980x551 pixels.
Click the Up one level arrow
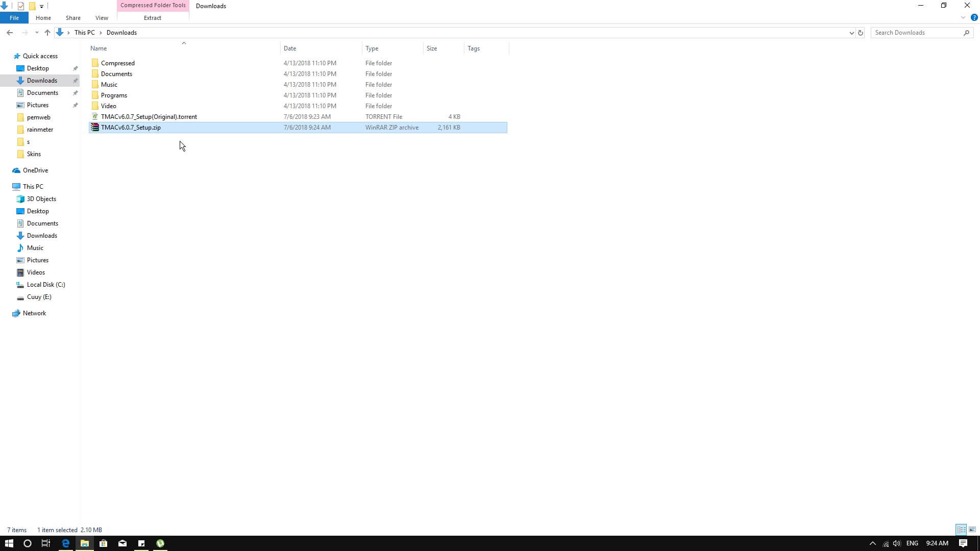[47, 33]
